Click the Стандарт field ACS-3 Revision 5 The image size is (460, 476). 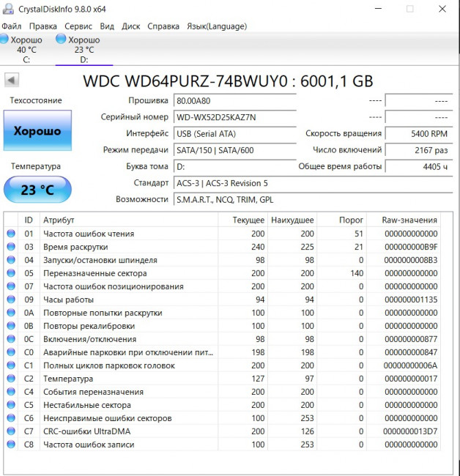[313, 183]
